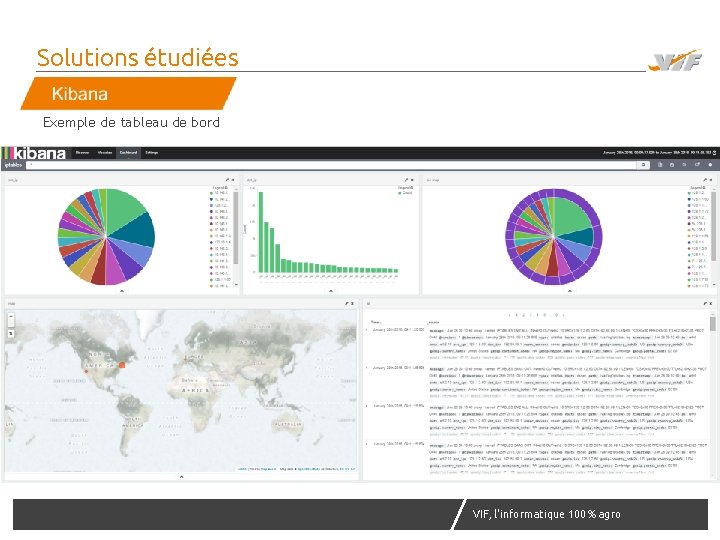Toggle the bar chart legend

[x=405, y=188]
